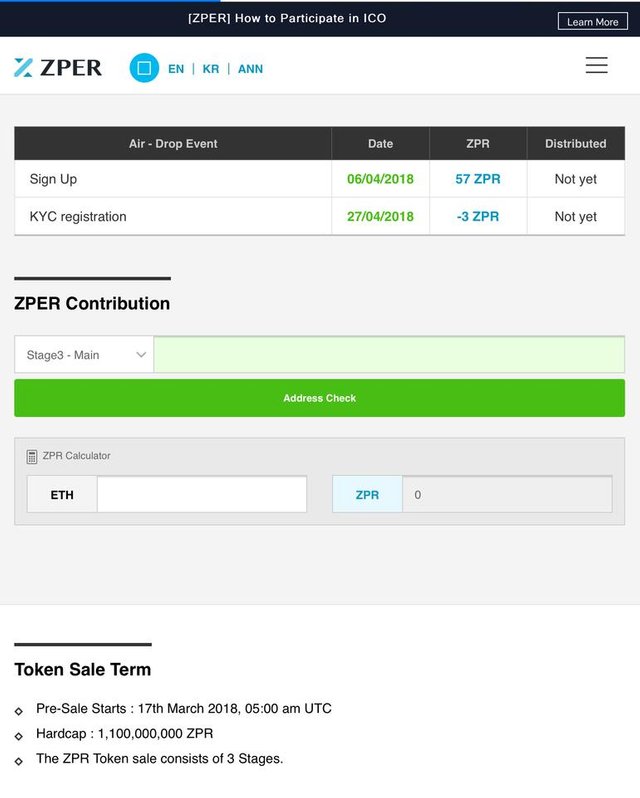Open the ANN announcements link
Image resolution: width=640 pixels, height=798 pixels.
[x=250, y=69]
